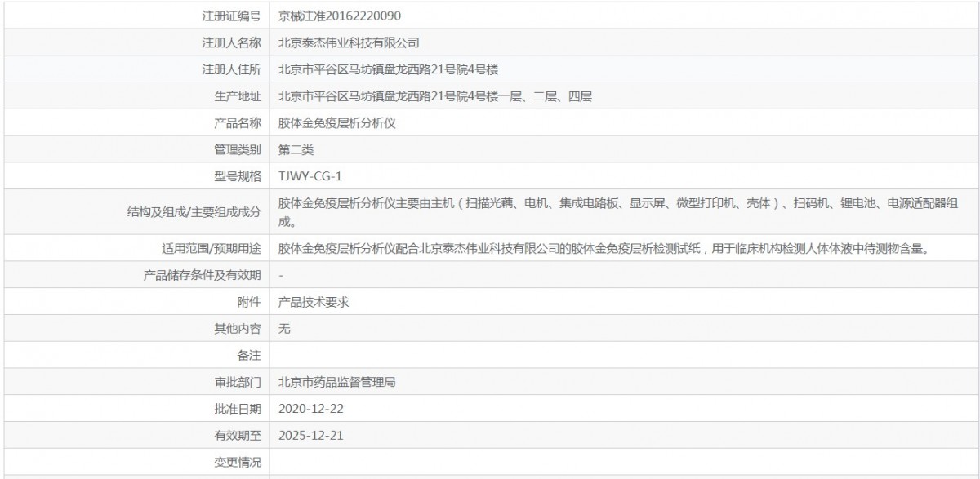Select registrant name 北京泰杰伟业科技有限公司

click(349, 42)
